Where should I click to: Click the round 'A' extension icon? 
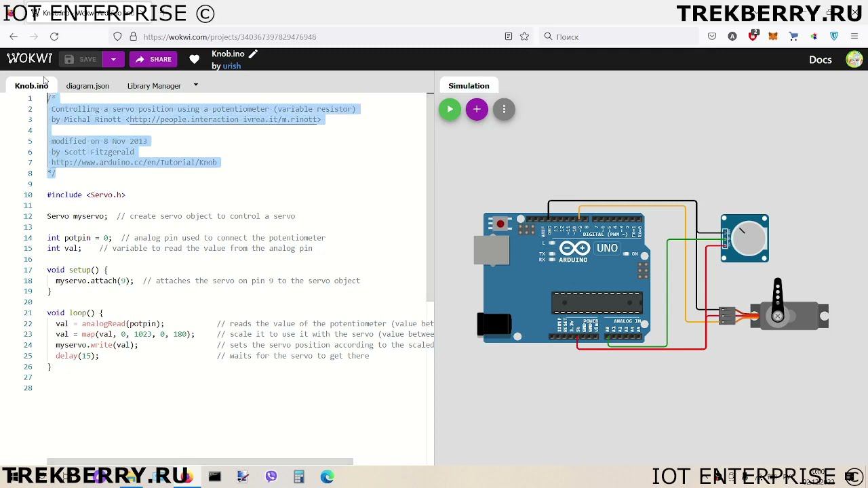(x=732, y=37)
